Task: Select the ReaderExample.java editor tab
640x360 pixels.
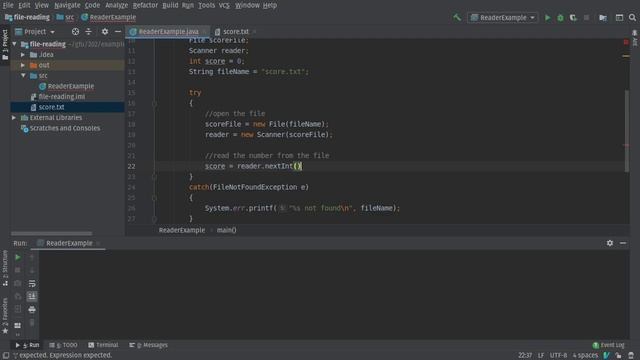Action: pos(168,31)
